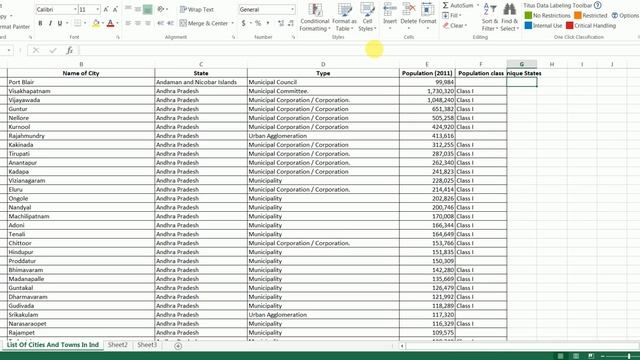The height and width of the screenshot is (360, 640).
Task: Open the Insert Function fx button
Action: [69, 50]
